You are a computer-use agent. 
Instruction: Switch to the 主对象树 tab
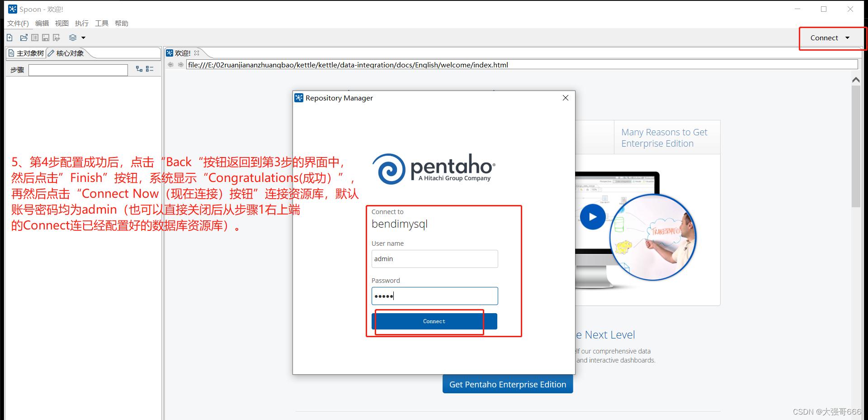pos(27,53)
